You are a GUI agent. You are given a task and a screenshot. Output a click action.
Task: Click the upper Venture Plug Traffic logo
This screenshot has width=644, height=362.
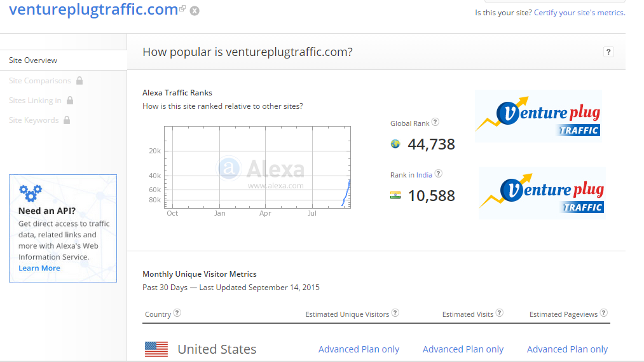tap(538, 116)
